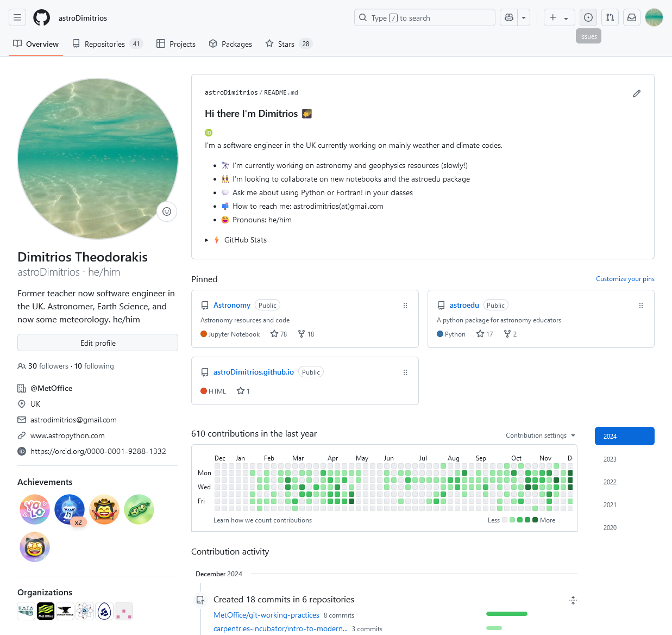Switch to the Packages tab

click(x=230, y=44)
